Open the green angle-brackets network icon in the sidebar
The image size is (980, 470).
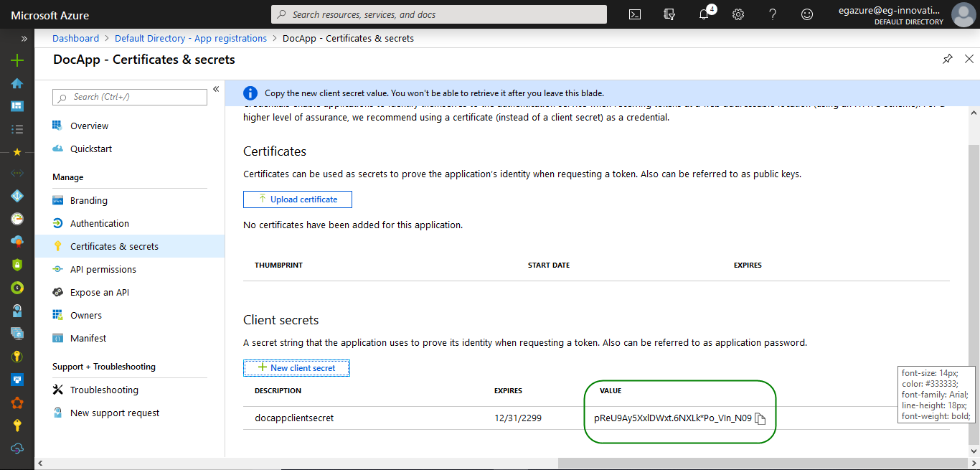pos(17,173)
